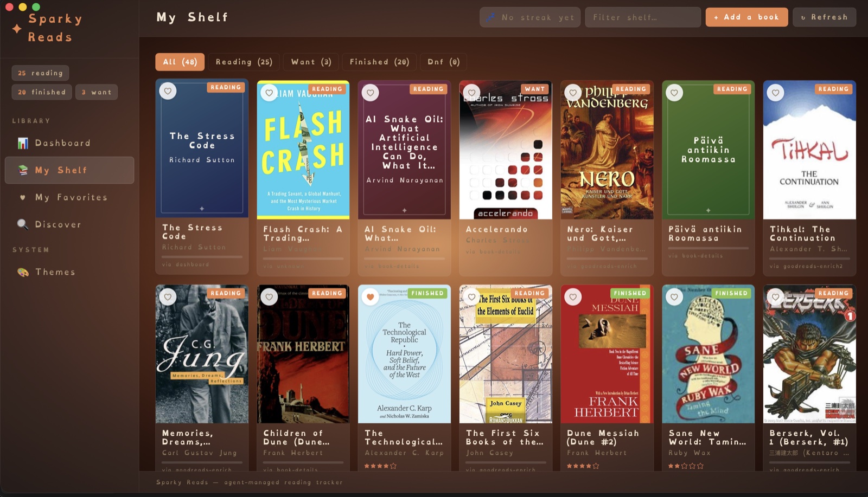Open Children of Dune cover
This screenshot has height=497, width=868.
[x=303, y=354]
